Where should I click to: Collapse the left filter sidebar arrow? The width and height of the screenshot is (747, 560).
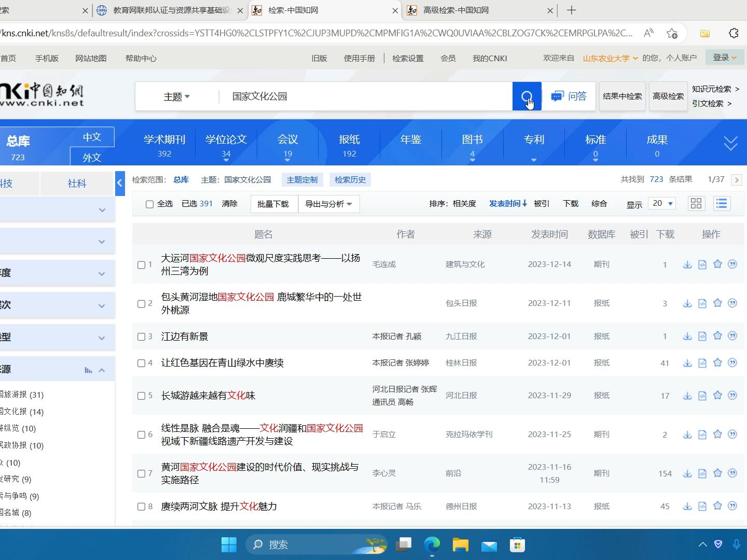click(120, 183)
